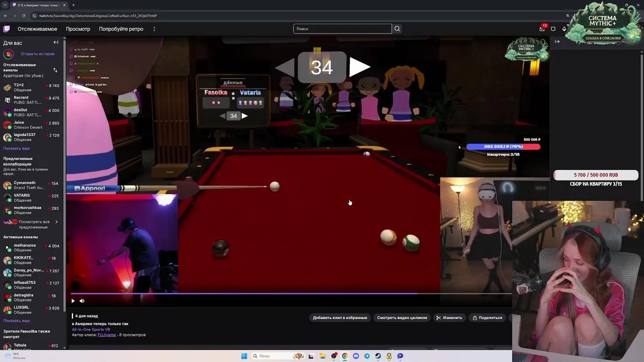
Task: Open Discord from the taskbar
Action: pos(356,356)
